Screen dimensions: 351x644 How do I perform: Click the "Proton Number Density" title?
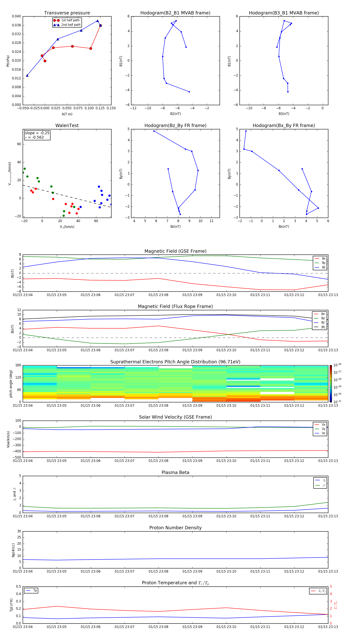pyautogui.click(x=175, y=528)
